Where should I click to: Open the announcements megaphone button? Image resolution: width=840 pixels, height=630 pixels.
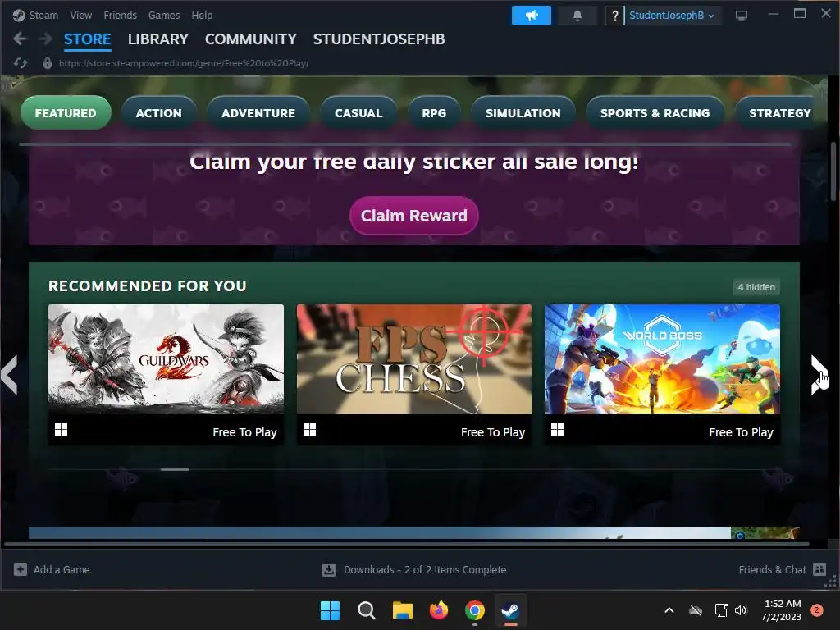click(531, 16)
